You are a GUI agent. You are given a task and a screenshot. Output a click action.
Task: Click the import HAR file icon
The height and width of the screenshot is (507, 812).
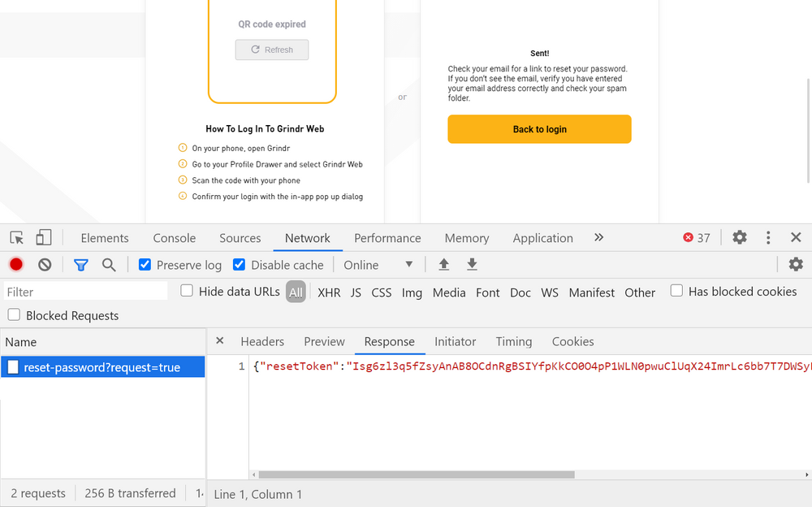tap(443, 264)
